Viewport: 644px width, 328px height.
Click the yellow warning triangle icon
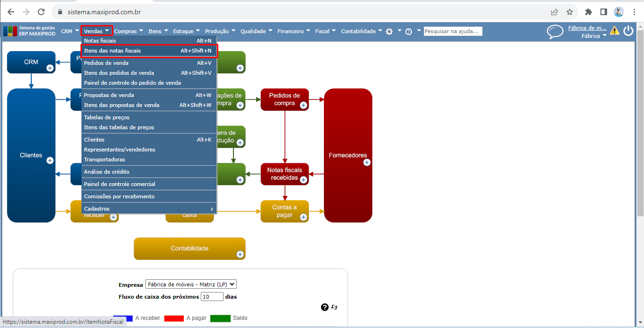(615, 31)
